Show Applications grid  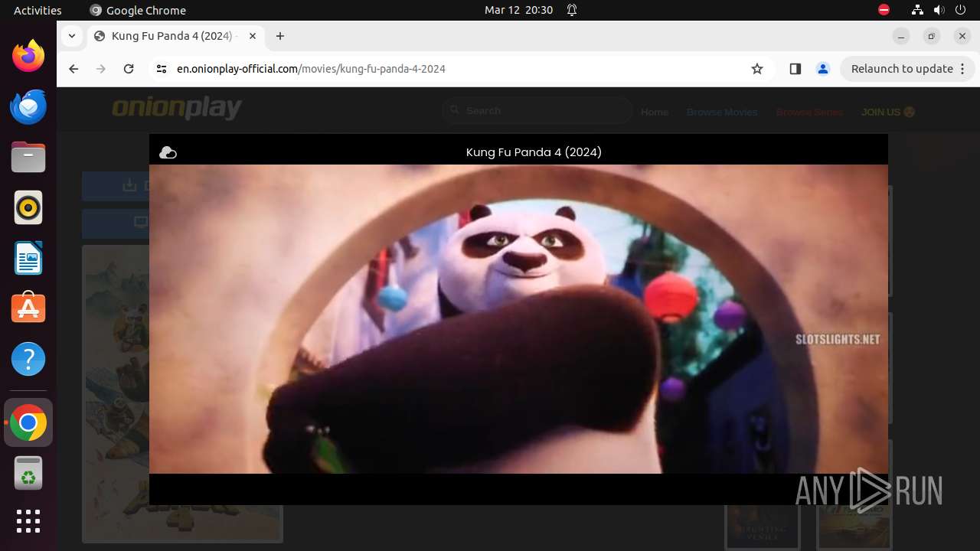coord(28,521)
